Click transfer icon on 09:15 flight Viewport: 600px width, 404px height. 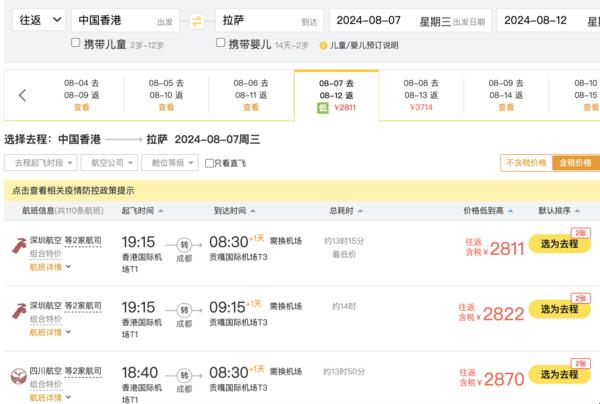tap(184, 310)
